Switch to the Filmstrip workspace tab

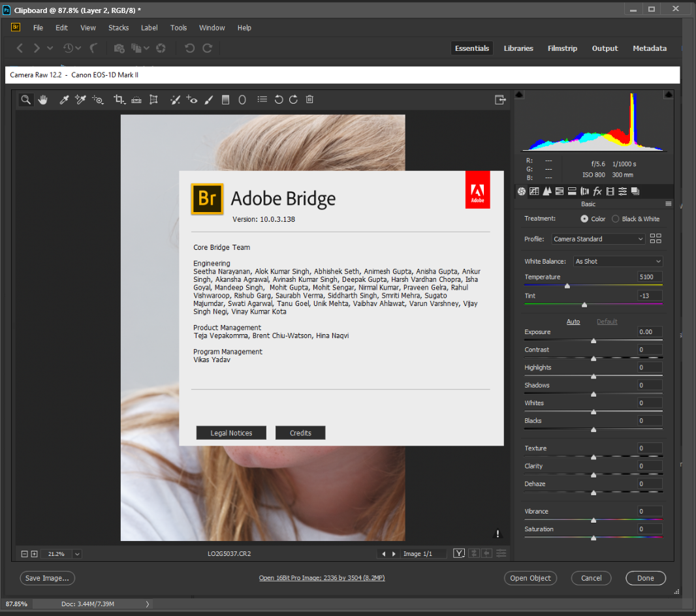coord(562,48)
